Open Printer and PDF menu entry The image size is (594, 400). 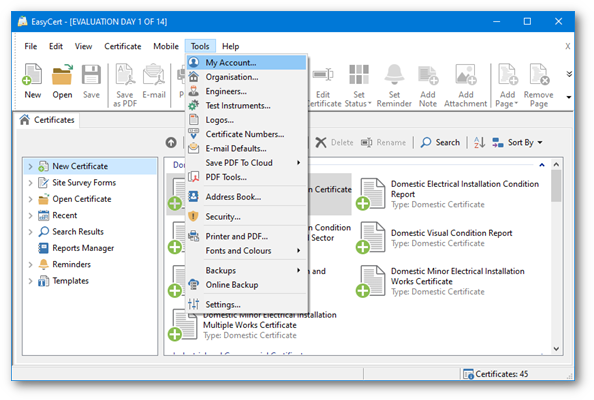click(246, 236)
